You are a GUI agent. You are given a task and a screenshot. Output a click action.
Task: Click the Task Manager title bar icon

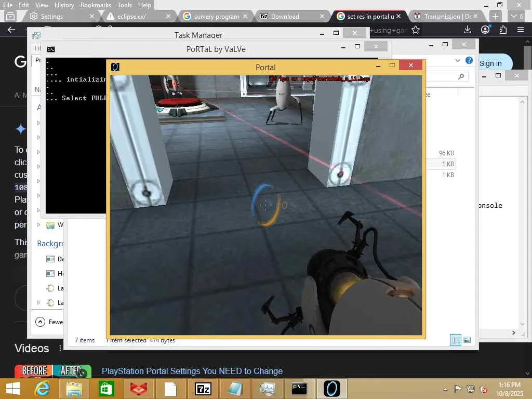[x=36, y=35]
